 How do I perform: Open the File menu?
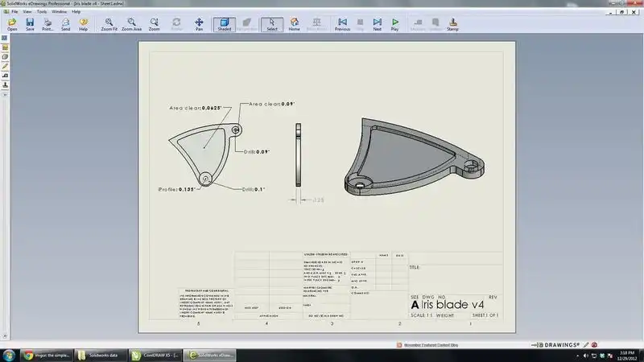pyautogui.click(x=15, y=12)
